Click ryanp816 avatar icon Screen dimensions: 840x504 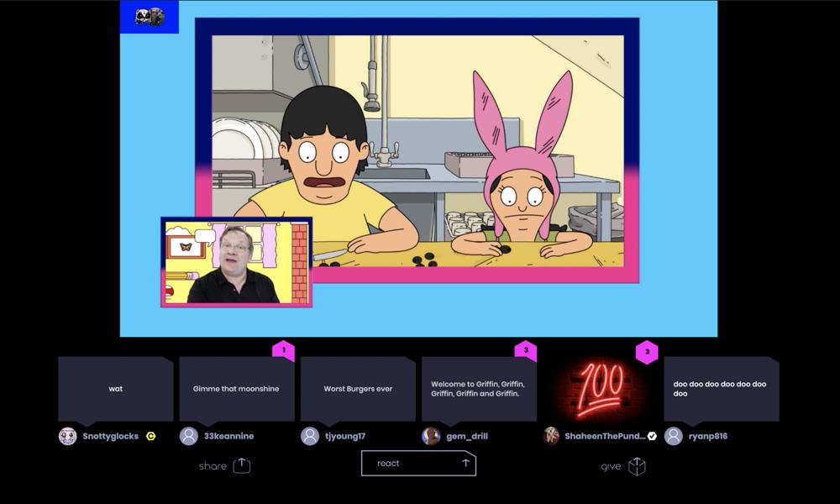pos(673,436)
